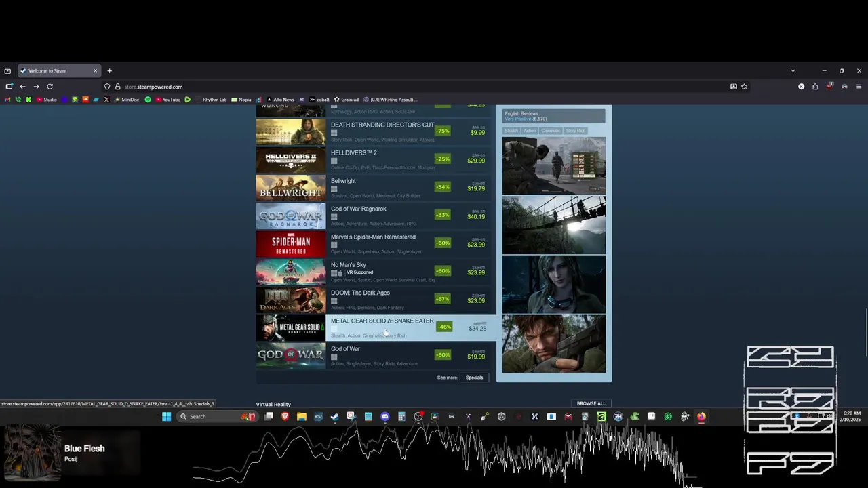Viewport: 868px width, 488px height.
Task: Open the Studio bookmark
Action: [46, 100]
